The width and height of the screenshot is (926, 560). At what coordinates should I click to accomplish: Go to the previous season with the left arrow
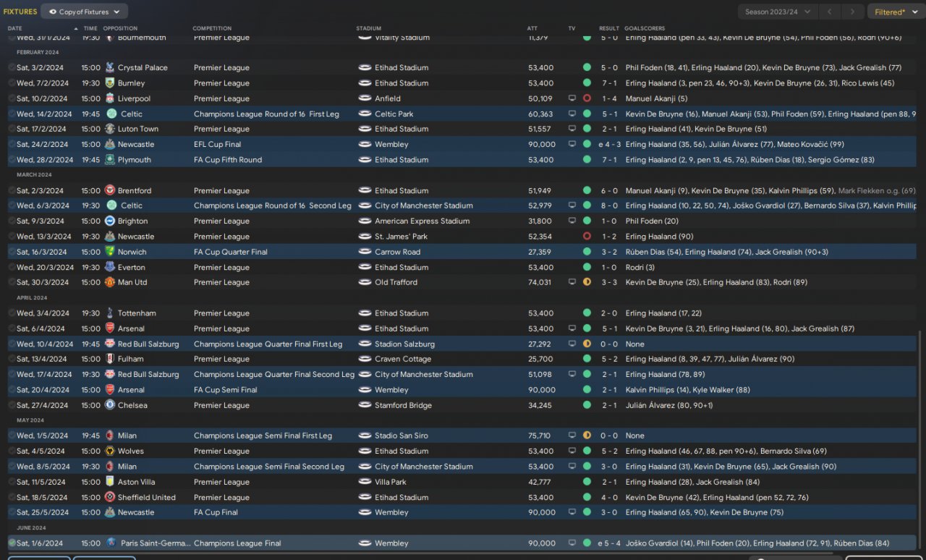831,12
